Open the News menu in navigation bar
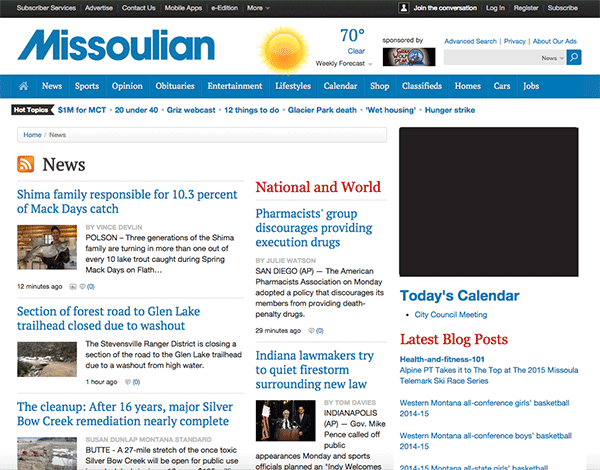Screen dimensions: 600x470 click(52, 86)
